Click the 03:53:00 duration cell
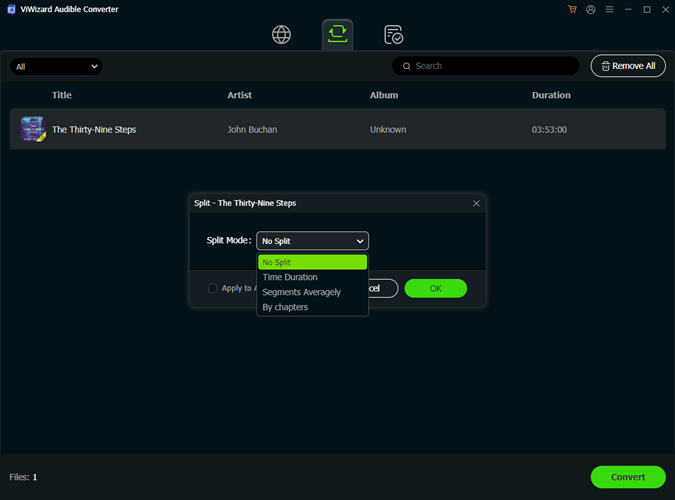The image size is (675, 500). (x=549, y=130)
